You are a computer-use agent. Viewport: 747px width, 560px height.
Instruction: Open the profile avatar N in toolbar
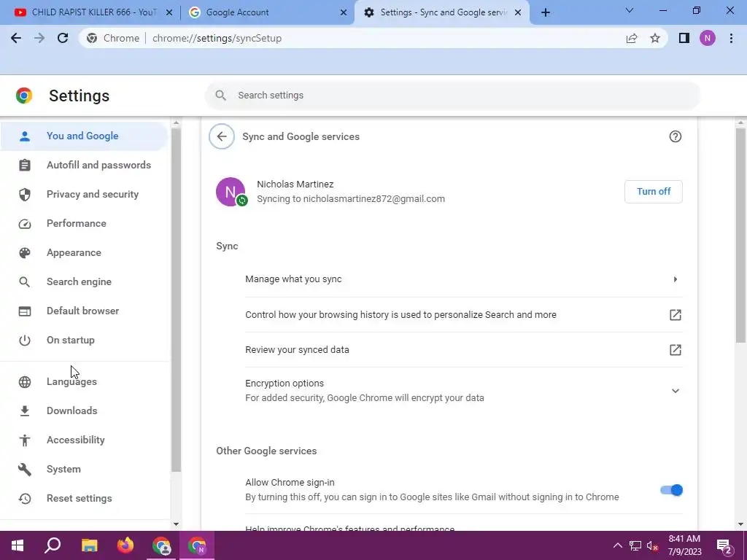[x=708, y=38]
